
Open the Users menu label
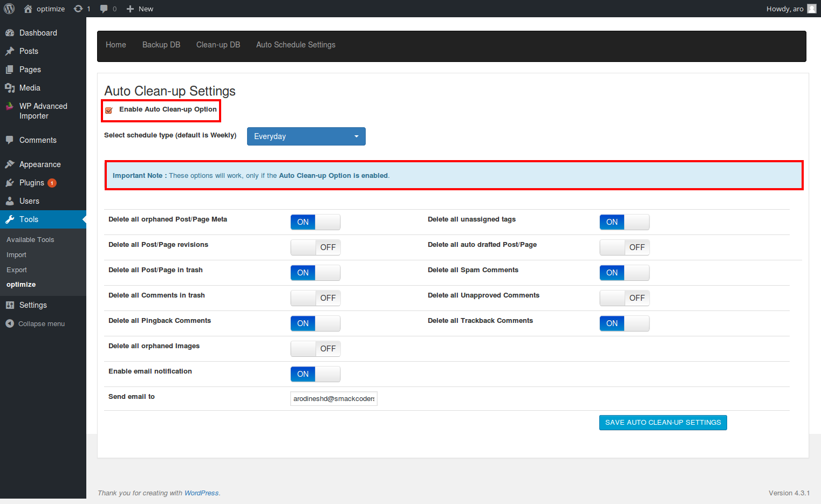click(29, 201)
